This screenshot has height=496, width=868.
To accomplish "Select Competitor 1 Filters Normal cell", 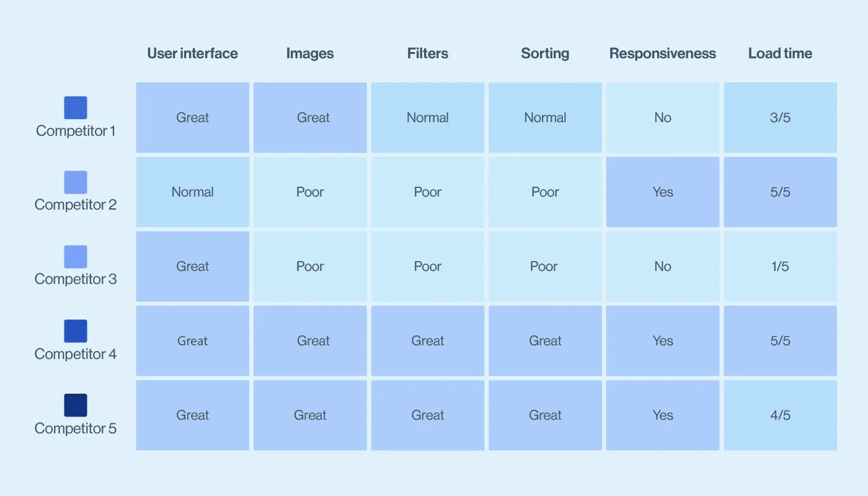I will (428, 118).
